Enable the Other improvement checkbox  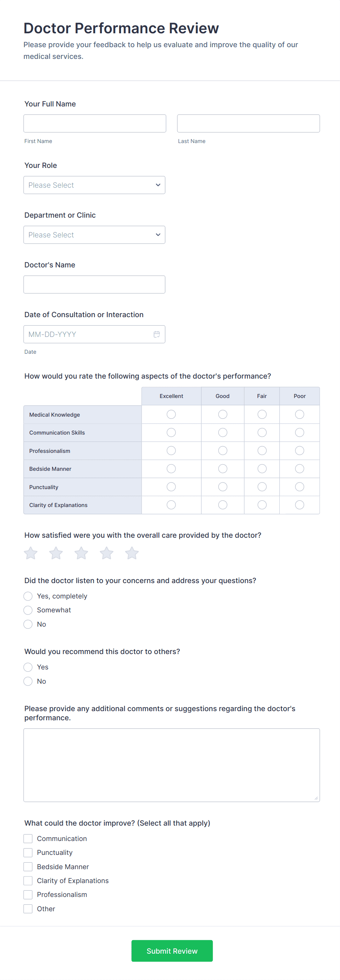[x=28, y=909]
